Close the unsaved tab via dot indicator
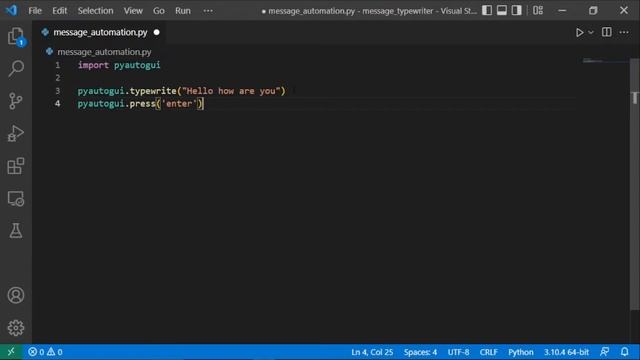Viewport: 640px width, 360px height. click(157, 32)
